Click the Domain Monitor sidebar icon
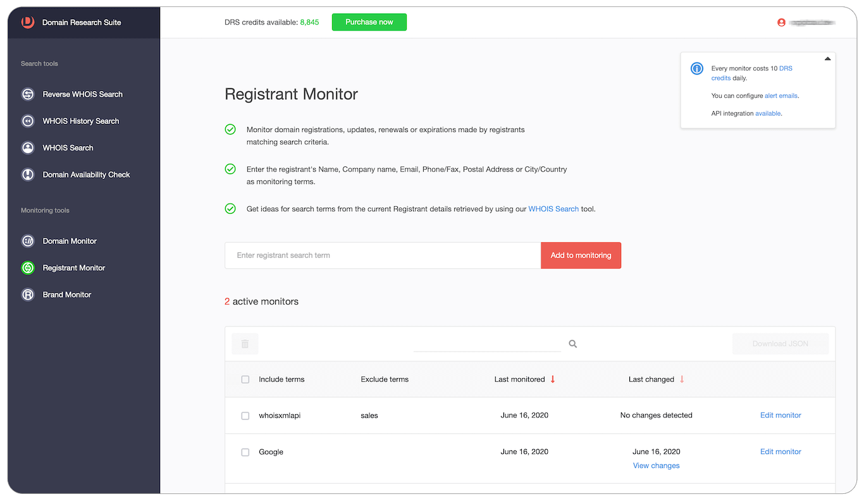The image size is (864, 504). pos(28,241)
